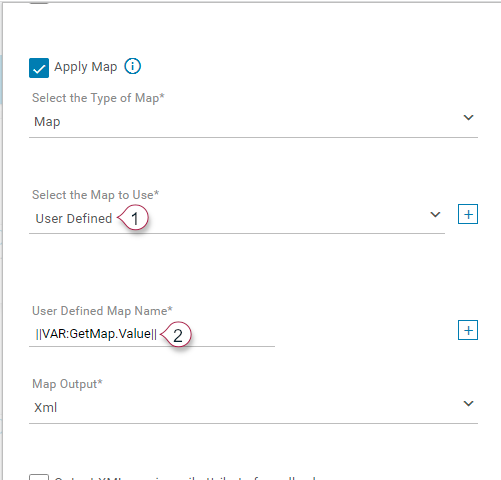Screen dimensions: 501x480
Task: Click the plus icon beside Select the Map to Use
Action: coord(468,214)
